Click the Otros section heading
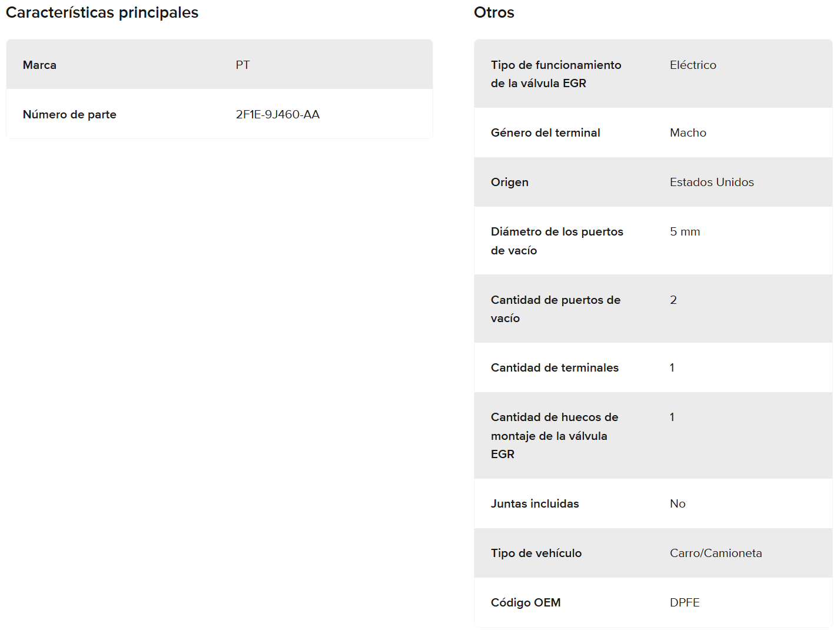 pyautogui.click(x=494, y=12)
